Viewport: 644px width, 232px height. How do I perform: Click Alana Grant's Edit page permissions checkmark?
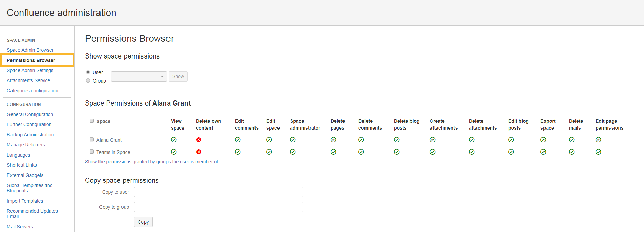coord(598,140)
